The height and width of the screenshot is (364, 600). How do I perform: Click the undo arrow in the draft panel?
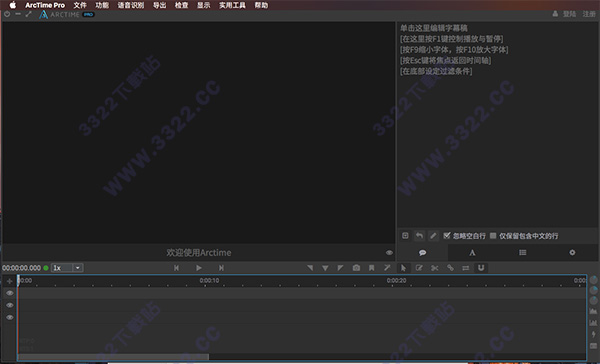[419, 236]
